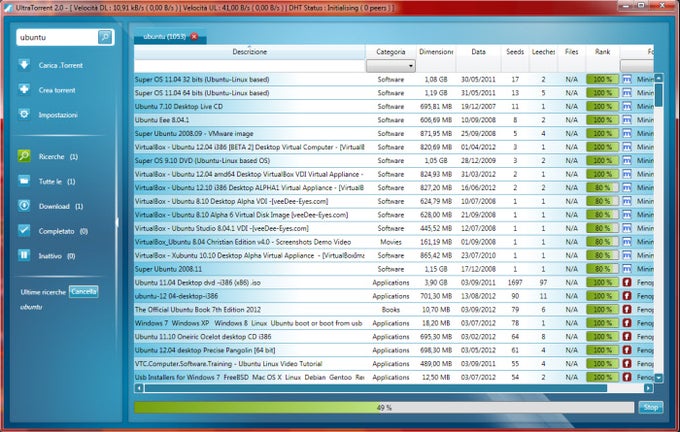Click the Tutte le folder icon
680x432 pixels.
[x=24, y=180]
